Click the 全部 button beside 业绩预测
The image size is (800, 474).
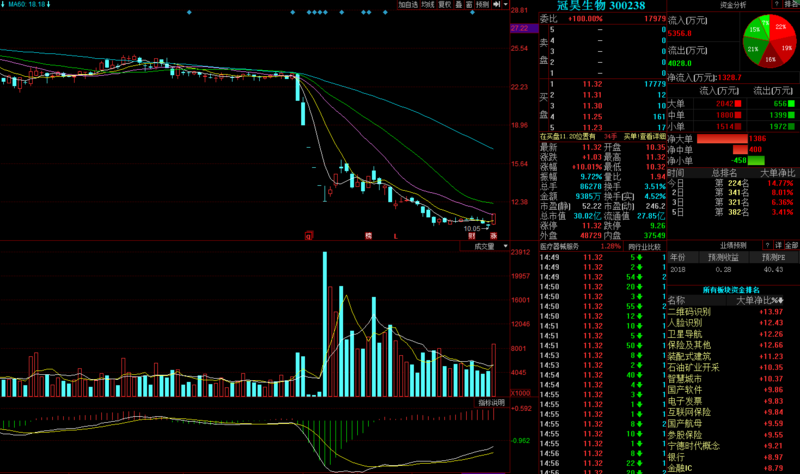(790, 245)
